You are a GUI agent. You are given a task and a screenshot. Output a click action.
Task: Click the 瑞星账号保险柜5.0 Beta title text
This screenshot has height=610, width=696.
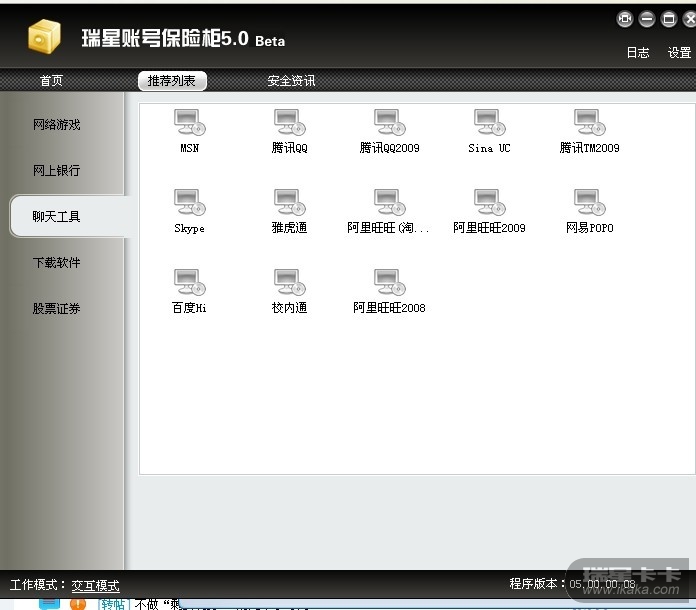[x=183, y=39]
